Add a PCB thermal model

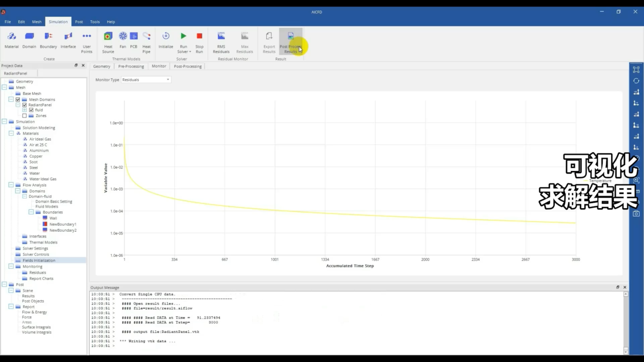(134, 40)
